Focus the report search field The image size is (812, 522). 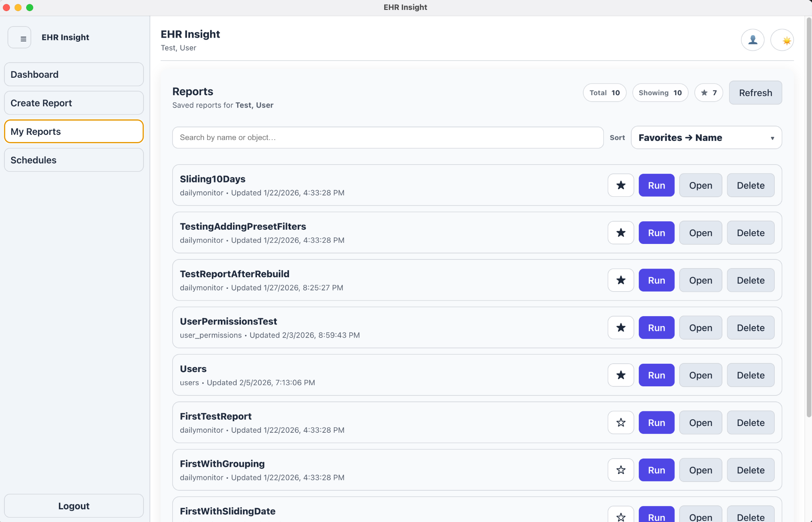pyautogui.click(x=387, y=138)
